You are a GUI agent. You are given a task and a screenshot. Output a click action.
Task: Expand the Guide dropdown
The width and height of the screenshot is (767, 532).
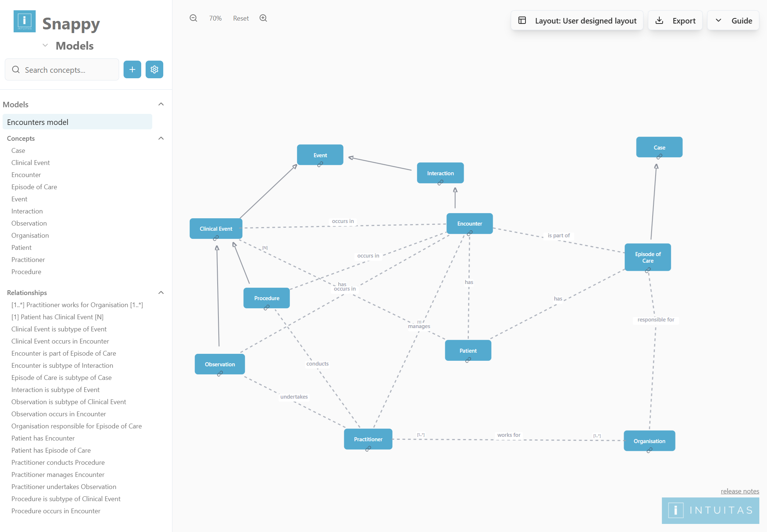click(734, 21)
